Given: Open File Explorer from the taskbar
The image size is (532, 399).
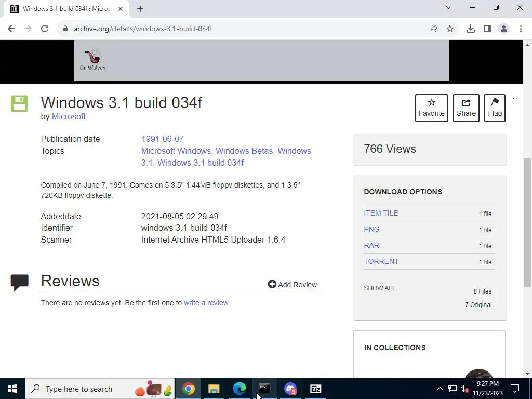Looking at the screenshot, I should tap(214, 389).
